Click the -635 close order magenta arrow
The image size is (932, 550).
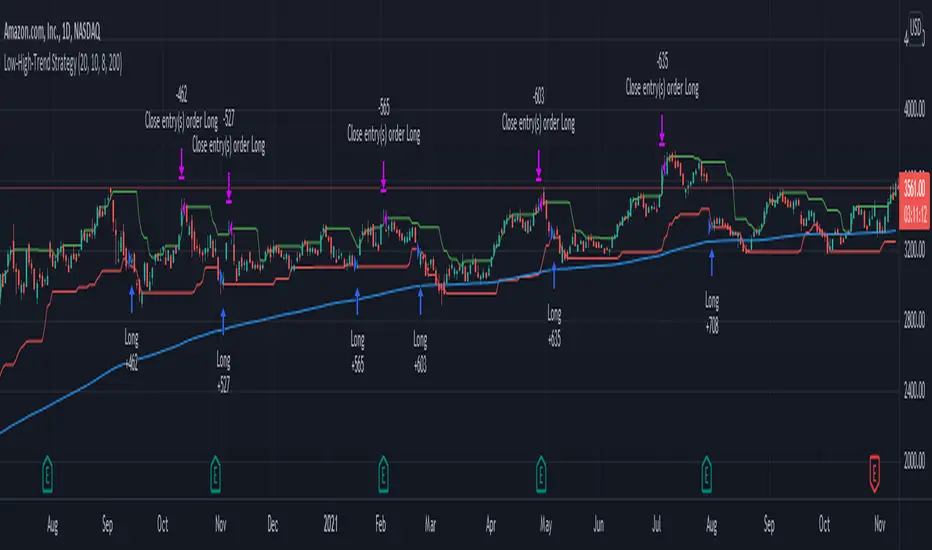[662, 130]
